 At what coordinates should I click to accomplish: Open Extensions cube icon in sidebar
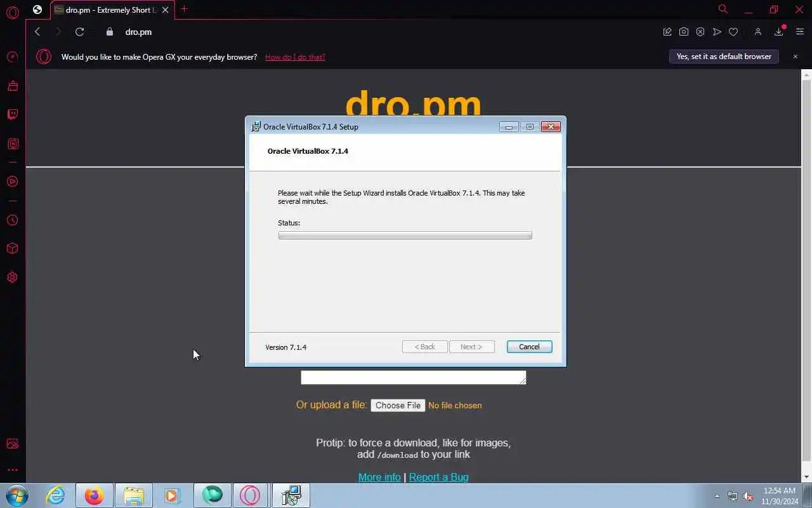point(12,248)
